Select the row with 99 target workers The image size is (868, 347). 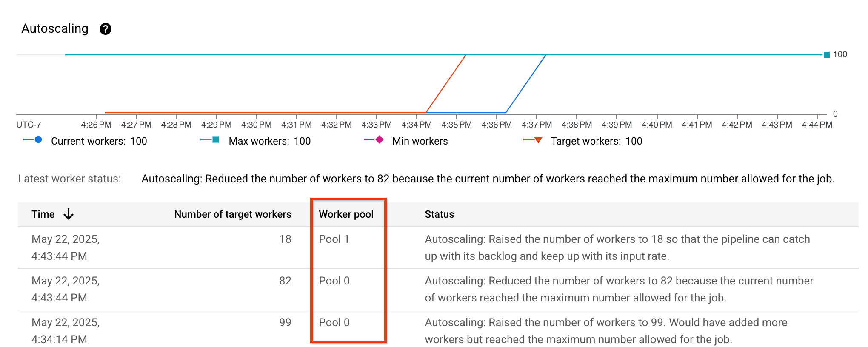[285, 323]
